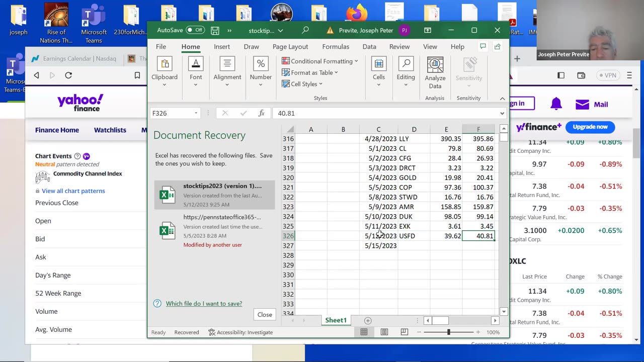Open the Number format group
644x362 pixels.
coord(261,71)
